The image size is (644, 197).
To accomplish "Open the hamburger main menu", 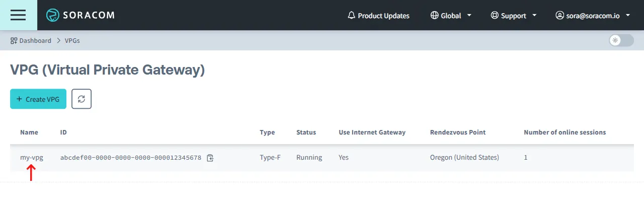I will (18, 15).
